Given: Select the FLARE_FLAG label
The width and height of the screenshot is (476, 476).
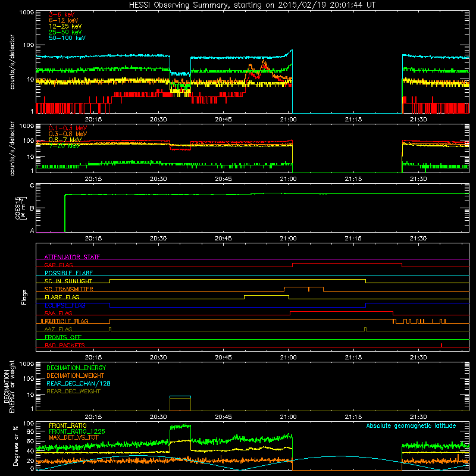Looking at the screenshot, I should coord(62,297).
